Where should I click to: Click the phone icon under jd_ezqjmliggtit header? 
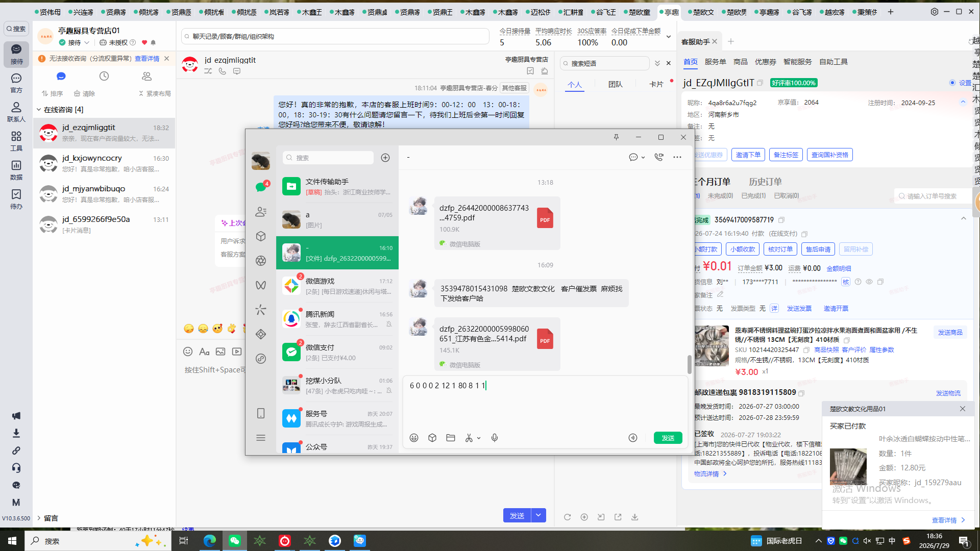point(223,71)
